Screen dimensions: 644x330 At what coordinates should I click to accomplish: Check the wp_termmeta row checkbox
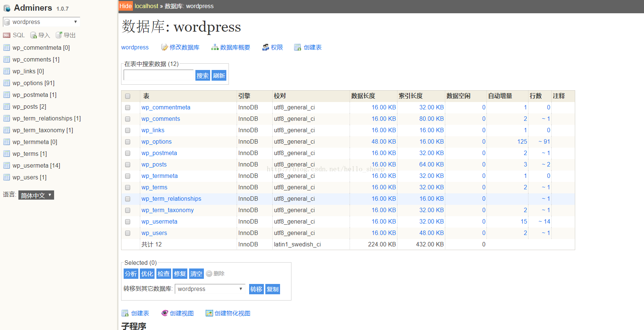[128, 176]
